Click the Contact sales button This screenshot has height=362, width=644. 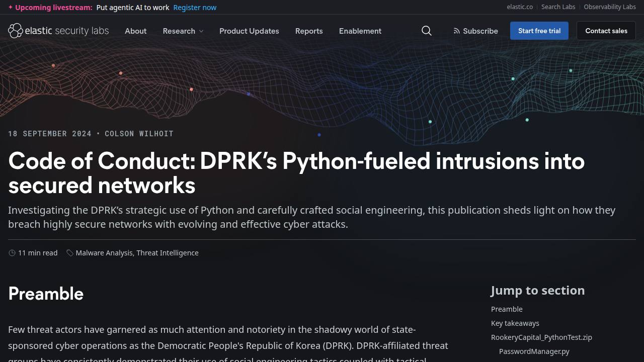click(x=606, y=31)
